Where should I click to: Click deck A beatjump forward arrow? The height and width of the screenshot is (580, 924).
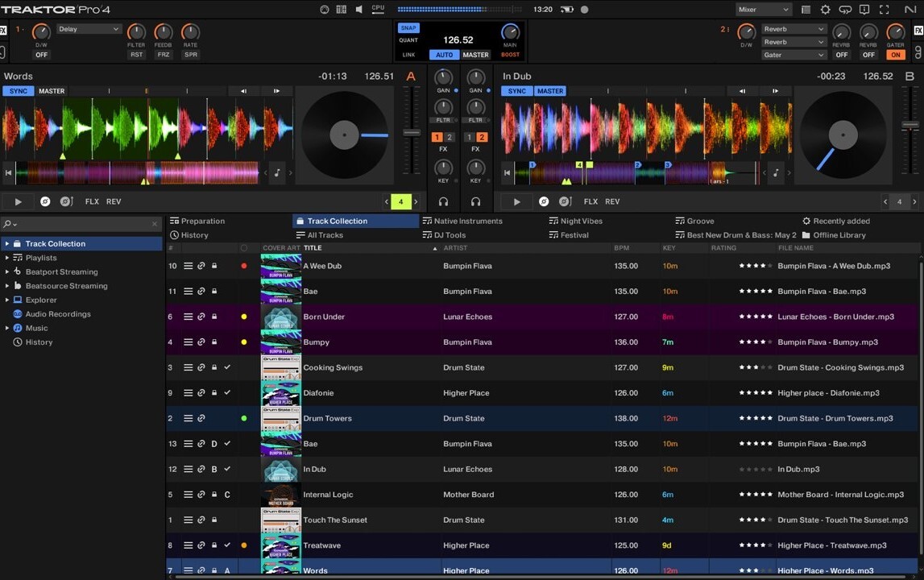[276, 91]
